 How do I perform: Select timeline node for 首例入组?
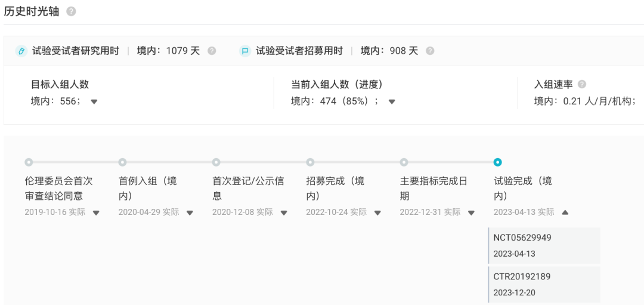pyautogui.click(x=122, y=162)
